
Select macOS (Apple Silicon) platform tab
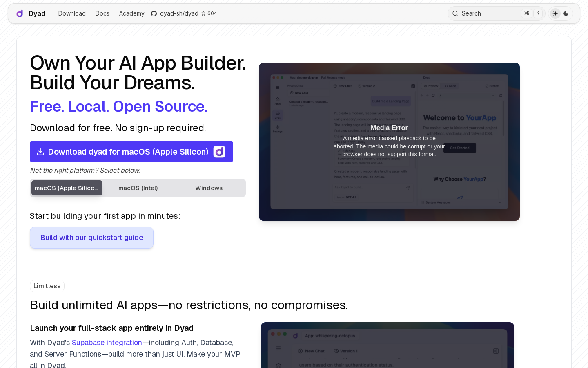(x=67, y=188)
